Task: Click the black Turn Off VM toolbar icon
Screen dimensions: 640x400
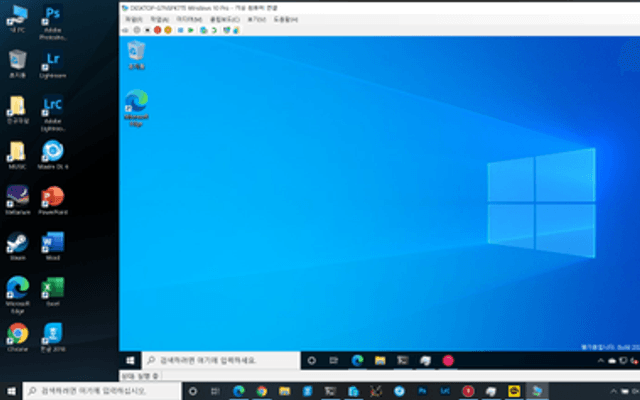Action: pos(147,30)
